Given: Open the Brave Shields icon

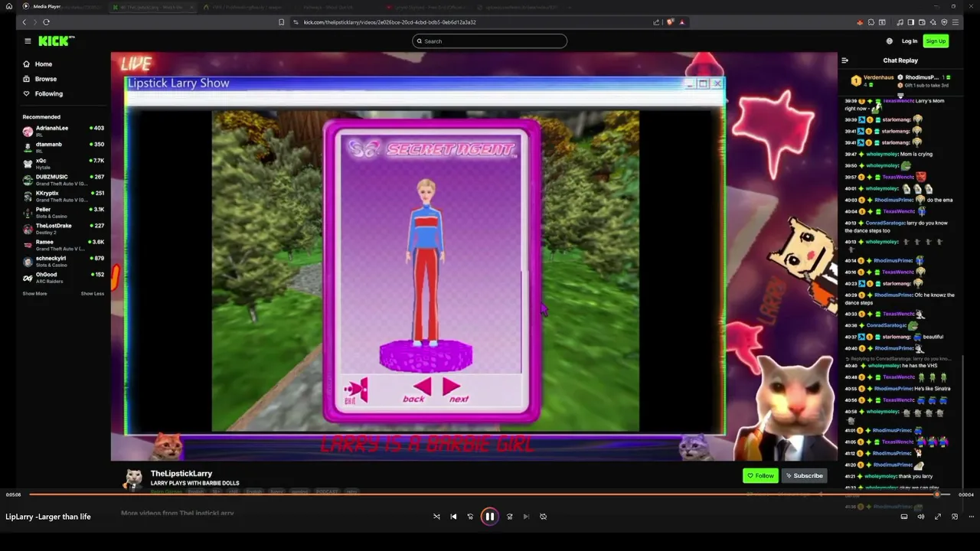Looking at the screenshot, I should pos(670,22).
